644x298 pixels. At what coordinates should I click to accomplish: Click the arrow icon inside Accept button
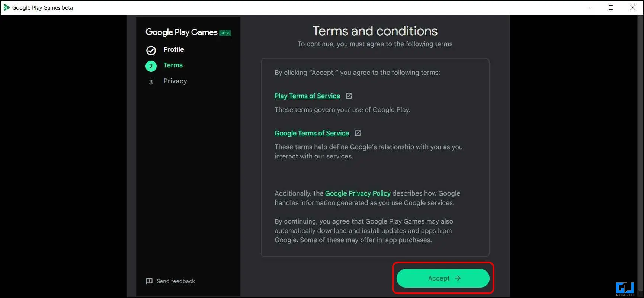click(458, 278)
